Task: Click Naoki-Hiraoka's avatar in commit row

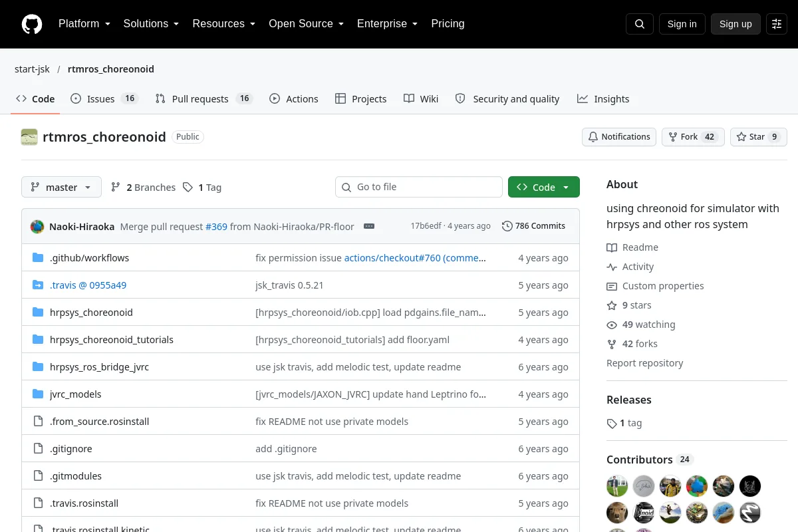Action: click(x=37, y=226)
